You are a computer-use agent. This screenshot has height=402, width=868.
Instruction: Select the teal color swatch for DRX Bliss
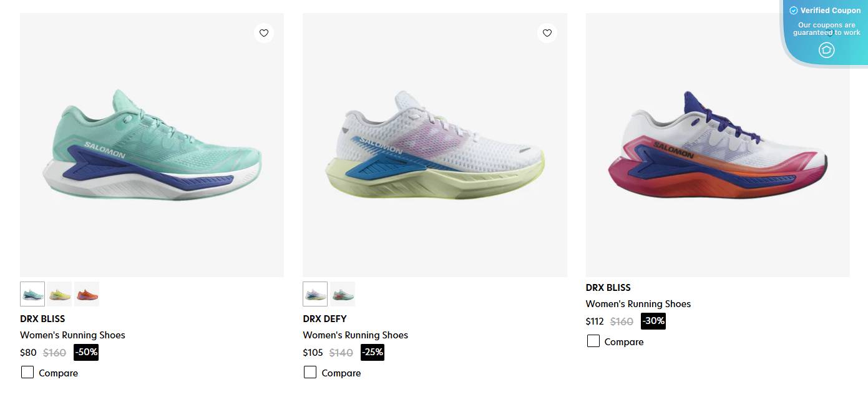32,294
